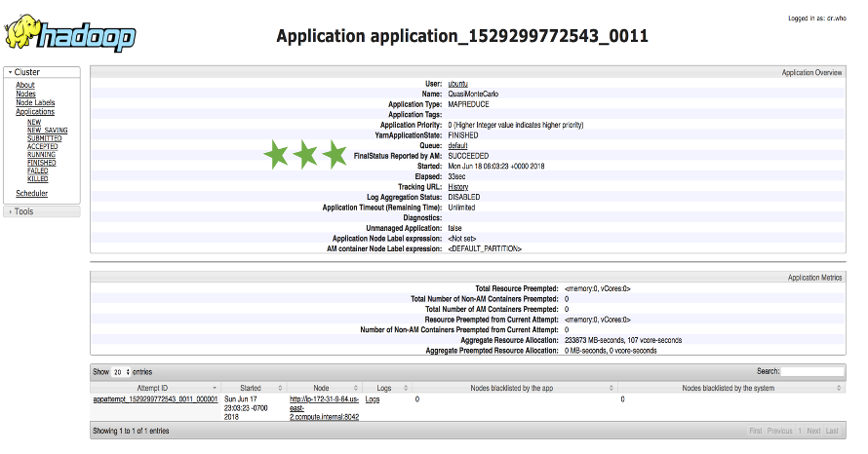
Task: Open the ubuntu user link
Action: (457, 84)
